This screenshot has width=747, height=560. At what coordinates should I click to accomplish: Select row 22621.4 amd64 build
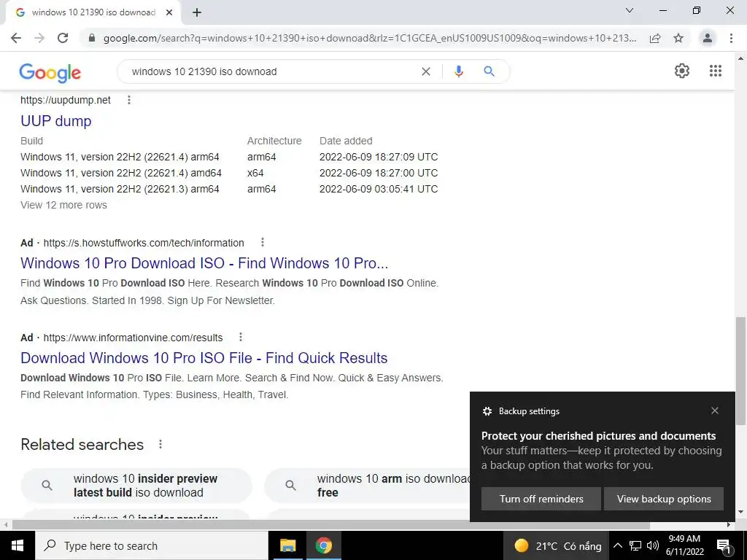pos(121,173)
